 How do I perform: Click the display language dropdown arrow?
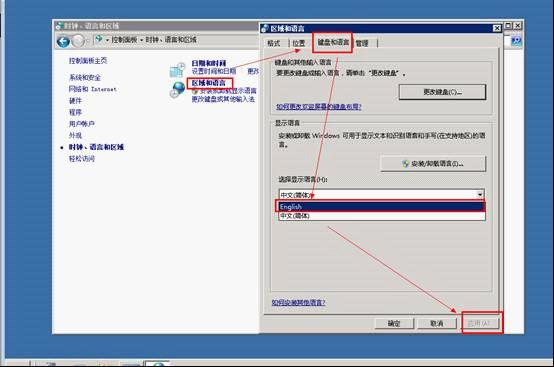[x=480, y=195]
